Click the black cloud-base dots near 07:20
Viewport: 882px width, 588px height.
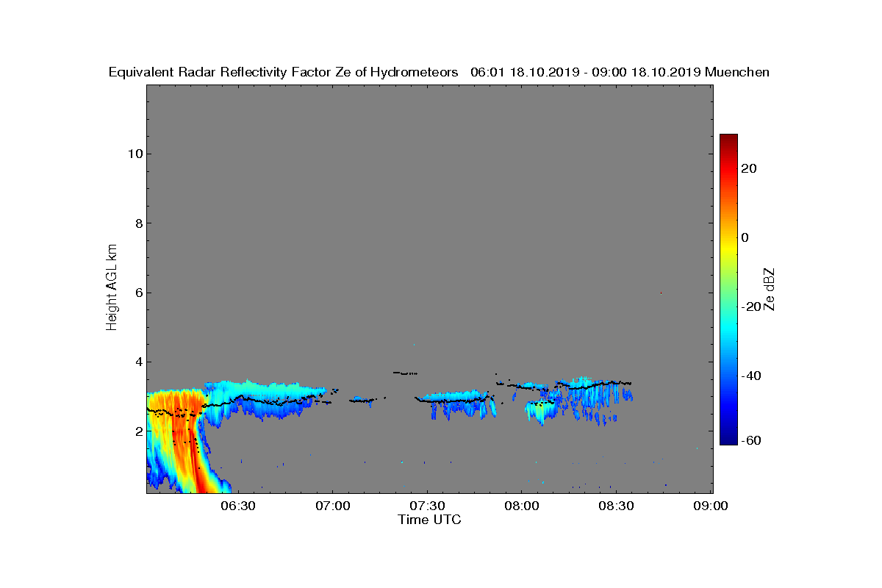(405, 373)
